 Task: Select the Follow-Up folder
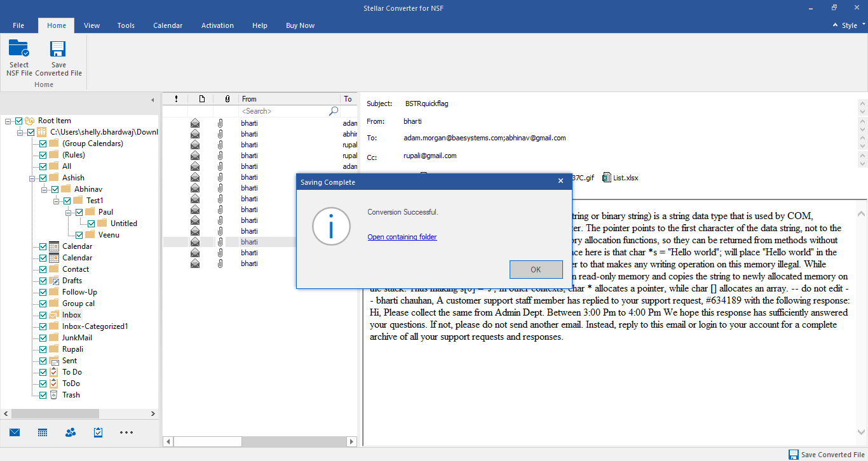79,292
